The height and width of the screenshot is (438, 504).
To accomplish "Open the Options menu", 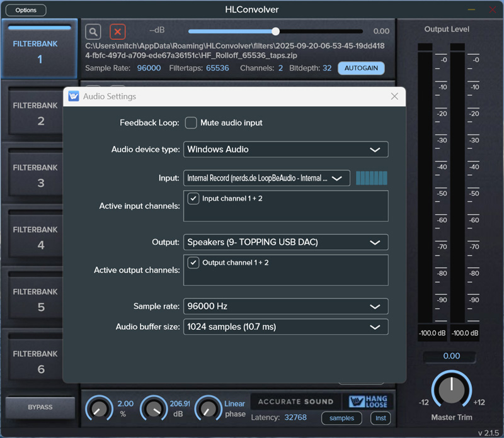I will [25, 9].
